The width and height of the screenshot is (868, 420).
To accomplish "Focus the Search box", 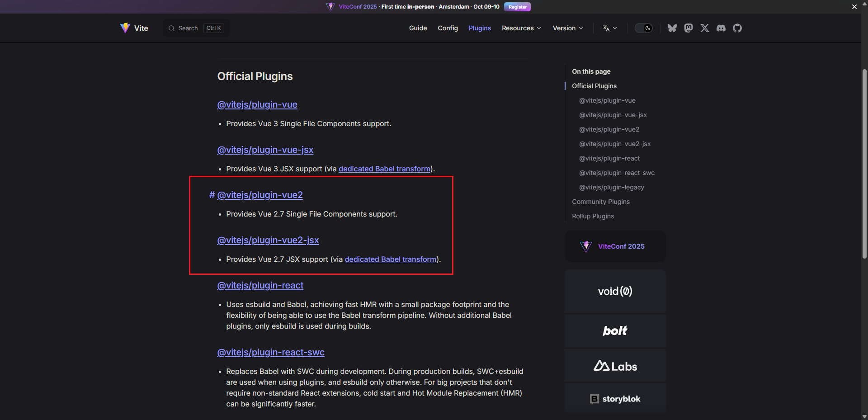I will coord(196,28).
